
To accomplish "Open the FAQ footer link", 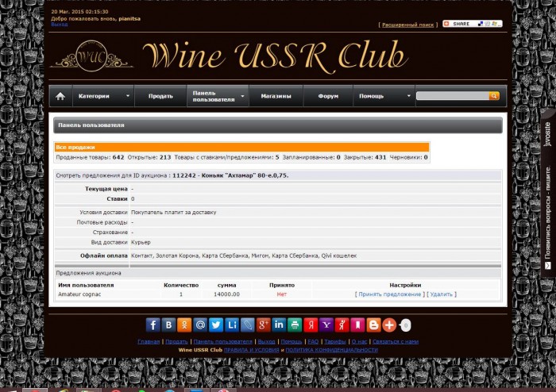I will 313,341.
